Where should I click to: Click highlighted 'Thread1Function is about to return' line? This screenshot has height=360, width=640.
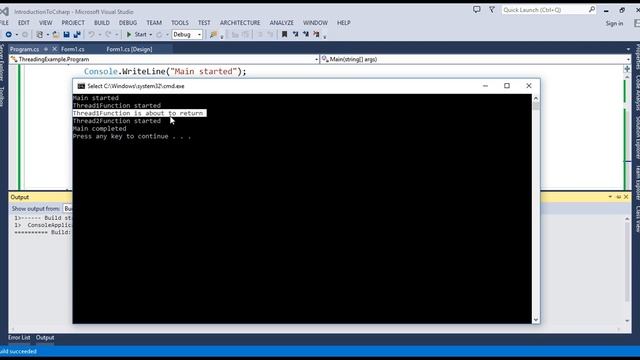(139, 113)
